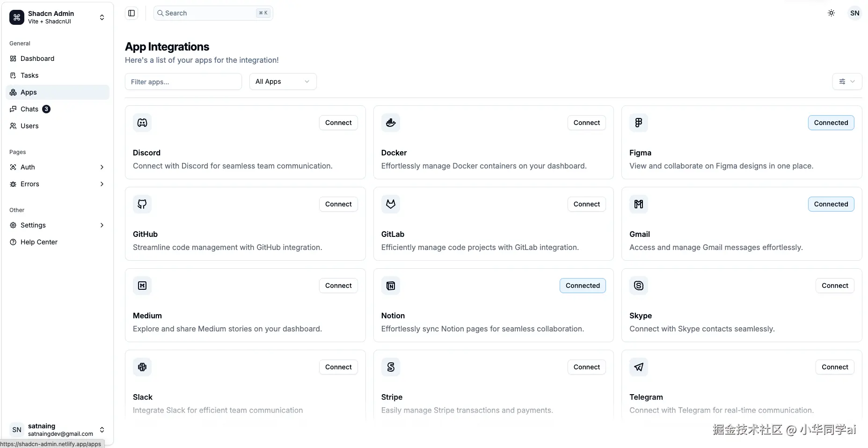This screenshot has width=868, height=448.
Task: Disconnect the Connected Figma integration
Action: point(831,123)
